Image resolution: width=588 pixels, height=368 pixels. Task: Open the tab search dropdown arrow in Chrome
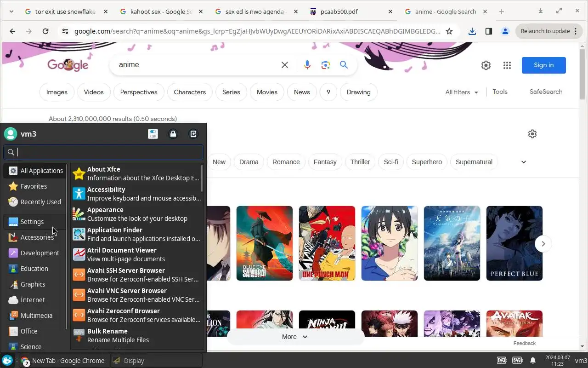11,11
